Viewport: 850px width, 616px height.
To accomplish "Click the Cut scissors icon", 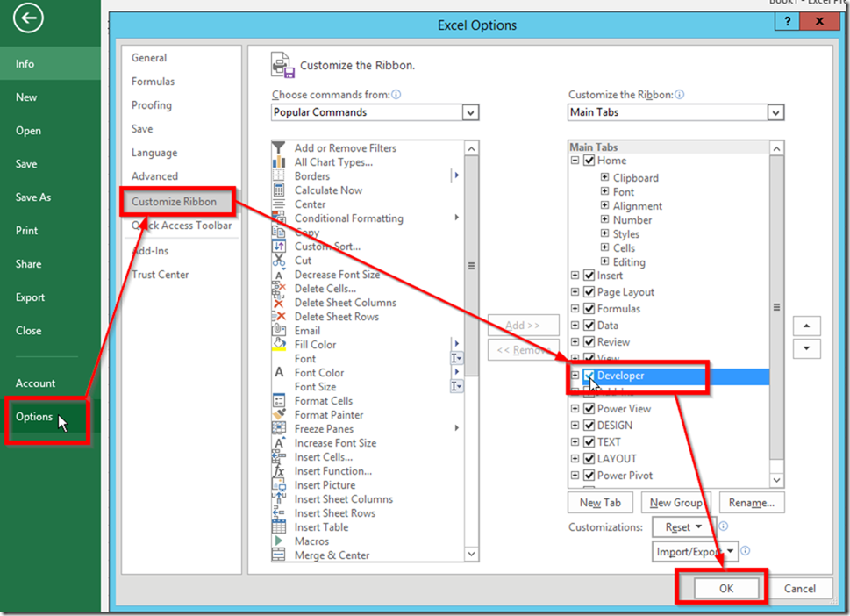I will tap(279, 261).
